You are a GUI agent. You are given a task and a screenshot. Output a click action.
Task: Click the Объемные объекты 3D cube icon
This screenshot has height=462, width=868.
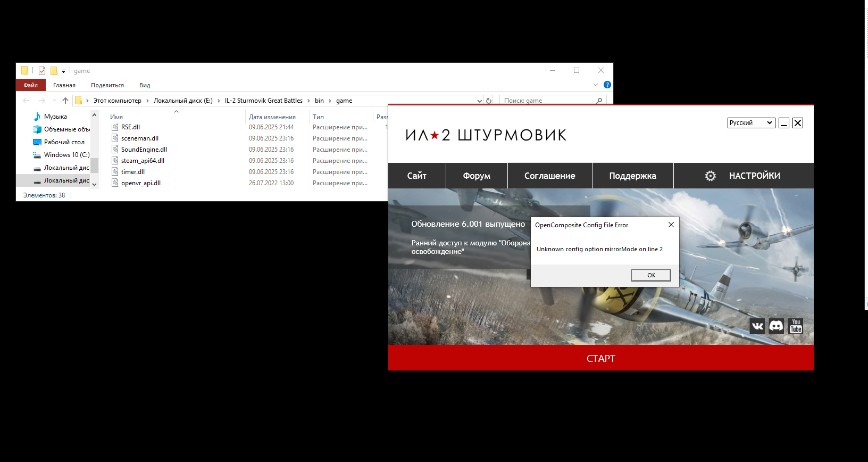tap(37, 129)
